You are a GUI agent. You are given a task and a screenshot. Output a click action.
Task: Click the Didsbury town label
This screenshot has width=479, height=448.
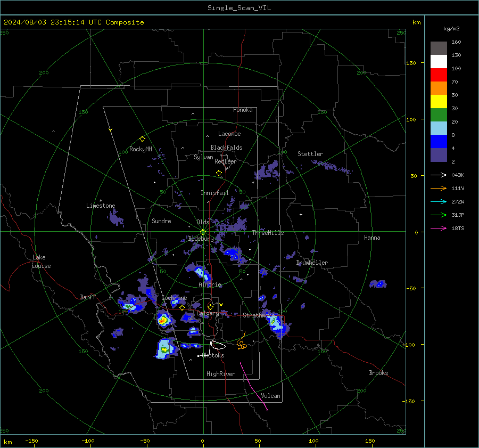tap(201, 239)
